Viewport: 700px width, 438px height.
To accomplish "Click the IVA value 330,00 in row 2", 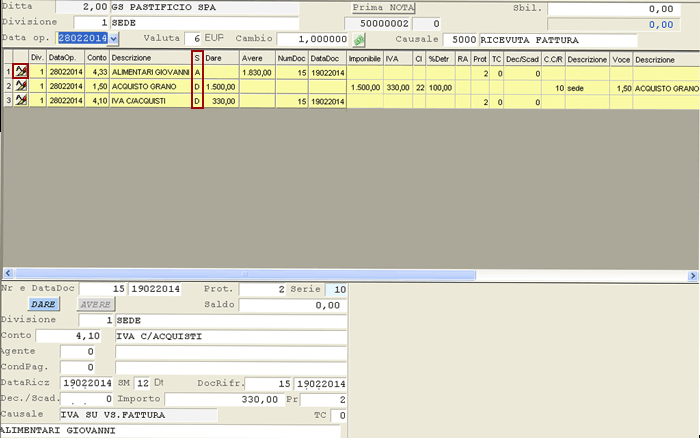I will point(398,88).
